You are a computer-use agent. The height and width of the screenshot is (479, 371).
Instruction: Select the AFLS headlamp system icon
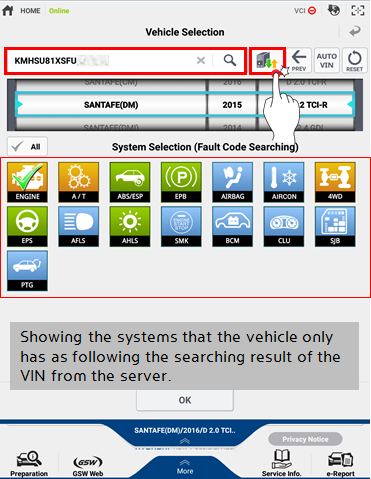point(79,226)
